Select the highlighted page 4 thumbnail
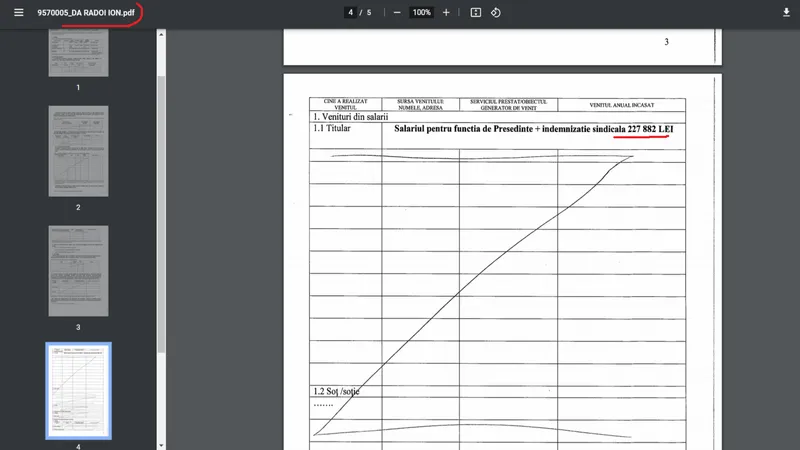Image resolution: width=800 pixels, height=450 pixels. pyautogui.click(x=78, y=391)
